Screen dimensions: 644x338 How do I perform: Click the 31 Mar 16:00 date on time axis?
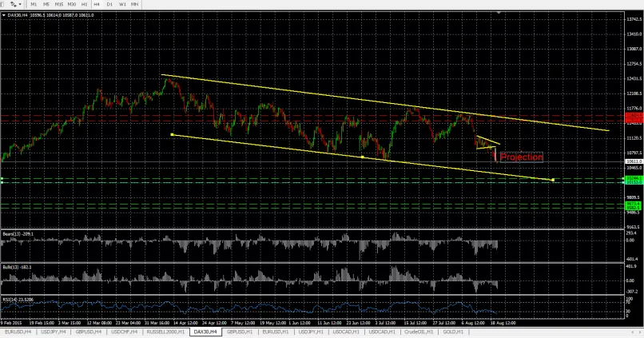pos(157,323)
